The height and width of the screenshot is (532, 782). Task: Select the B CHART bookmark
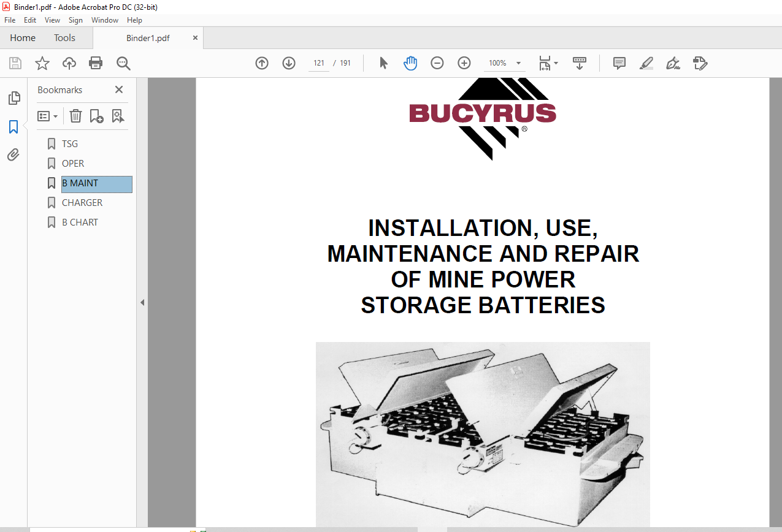click(80, 222)
